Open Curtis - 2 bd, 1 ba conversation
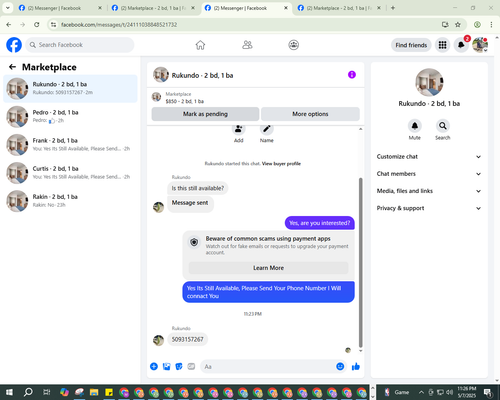 [x=70, y=173]
